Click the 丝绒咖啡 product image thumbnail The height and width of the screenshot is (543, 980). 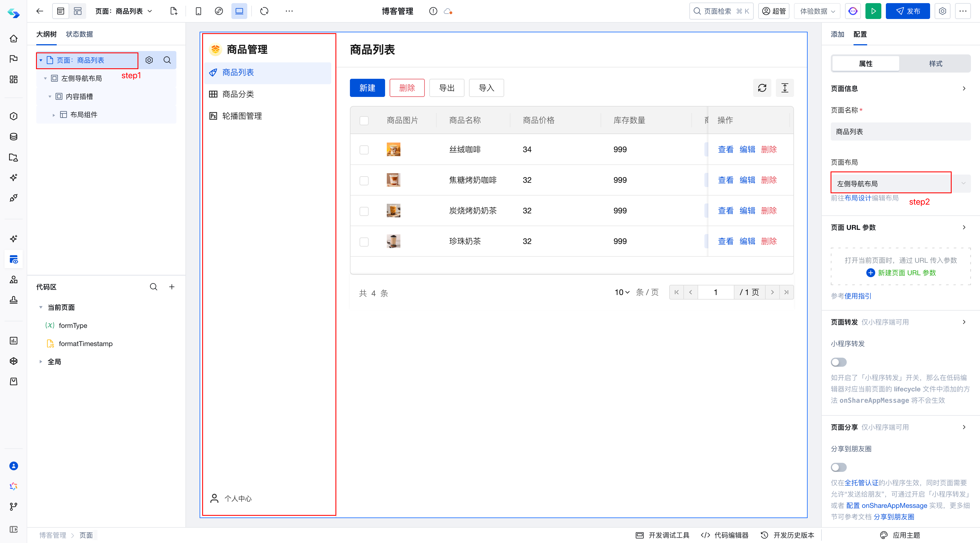coord(393,149)
